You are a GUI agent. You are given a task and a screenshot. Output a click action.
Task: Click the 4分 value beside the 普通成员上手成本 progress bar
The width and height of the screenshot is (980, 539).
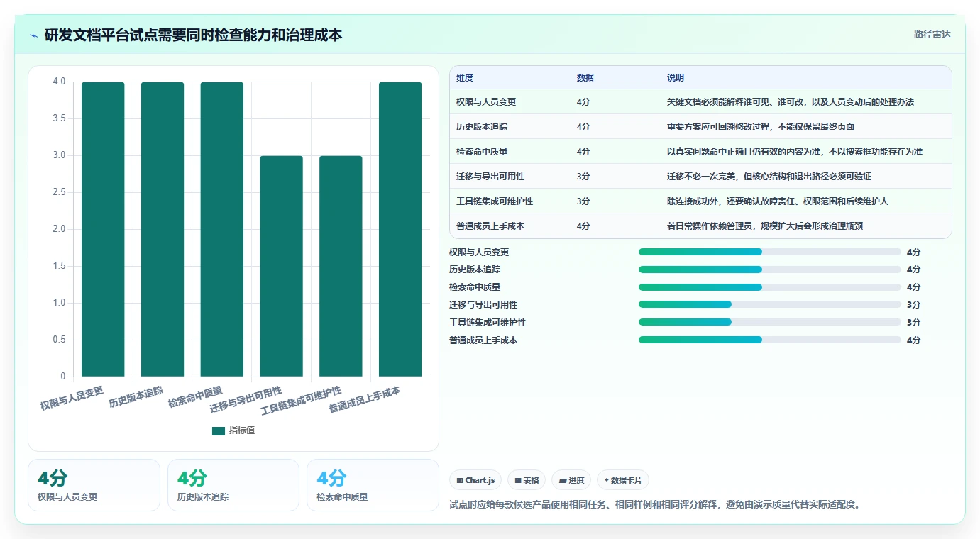[x=913, y=340]
